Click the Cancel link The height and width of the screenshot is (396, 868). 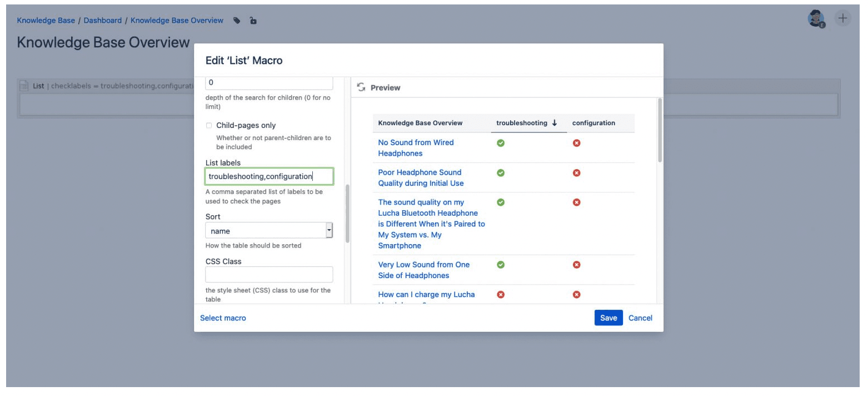pos(640,318)
